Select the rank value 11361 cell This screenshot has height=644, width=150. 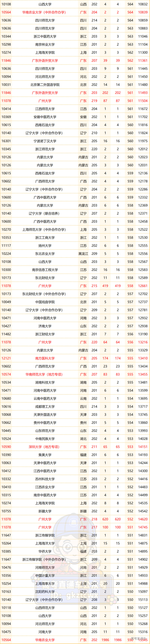click(x=143, y=60)
